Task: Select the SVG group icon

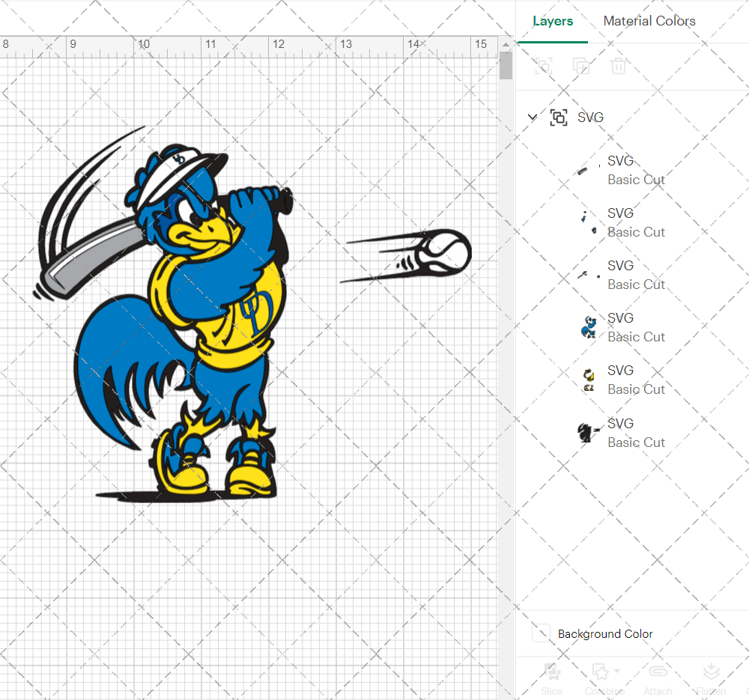Action: [559, 117]
